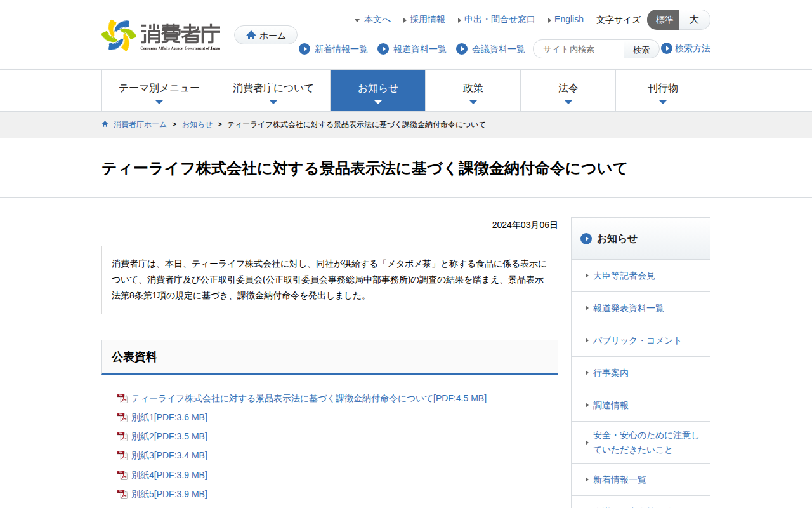Screen dimensions: 812x508
Task: Click 消費者庁ホーム breadcrumb link
Action: [x=140, y=124]
